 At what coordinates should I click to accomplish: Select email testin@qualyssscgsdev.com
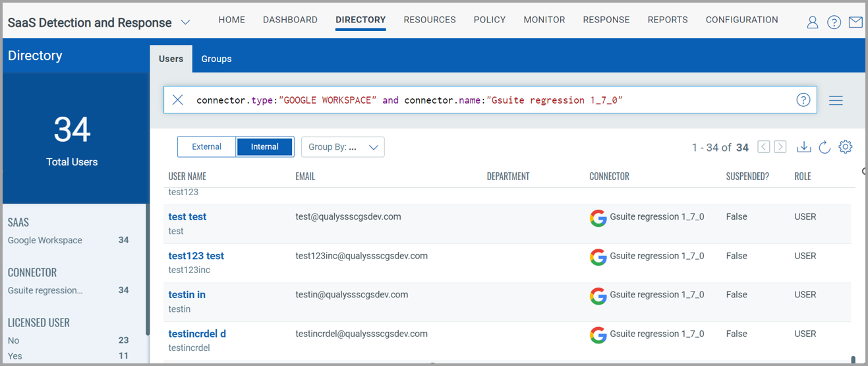pos(351,295)
